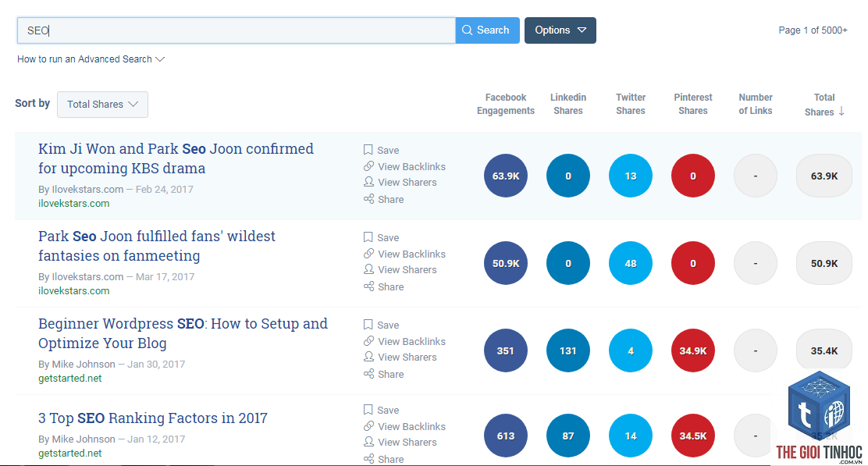The image size is (868, 466).
Task: Click the 131 Linkedin shares circle
Action: (x=568, y=351)
